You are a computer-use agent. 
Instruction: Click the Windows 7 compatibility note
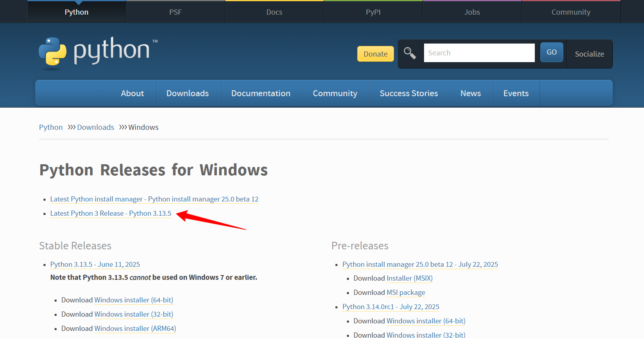point(153,277)
